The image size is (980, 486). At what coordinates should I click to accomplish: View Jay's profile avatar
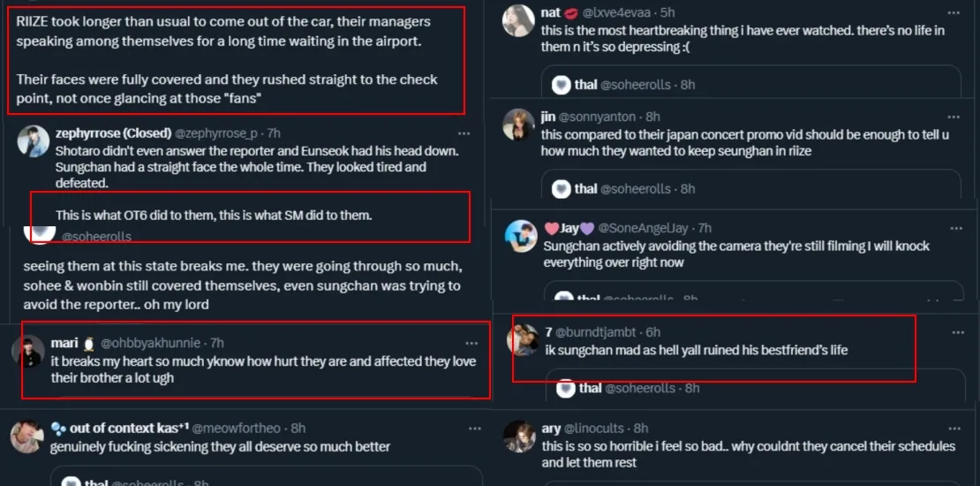pyautogui.click(x=521, y=236)
